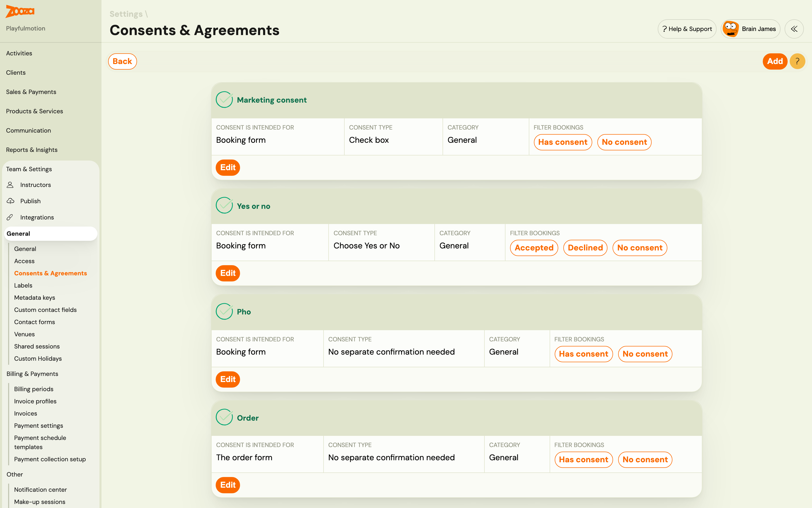812x508 pixels.
Task: Click the Marketing consent checkmark circle
Action: (x=224, y=100)
